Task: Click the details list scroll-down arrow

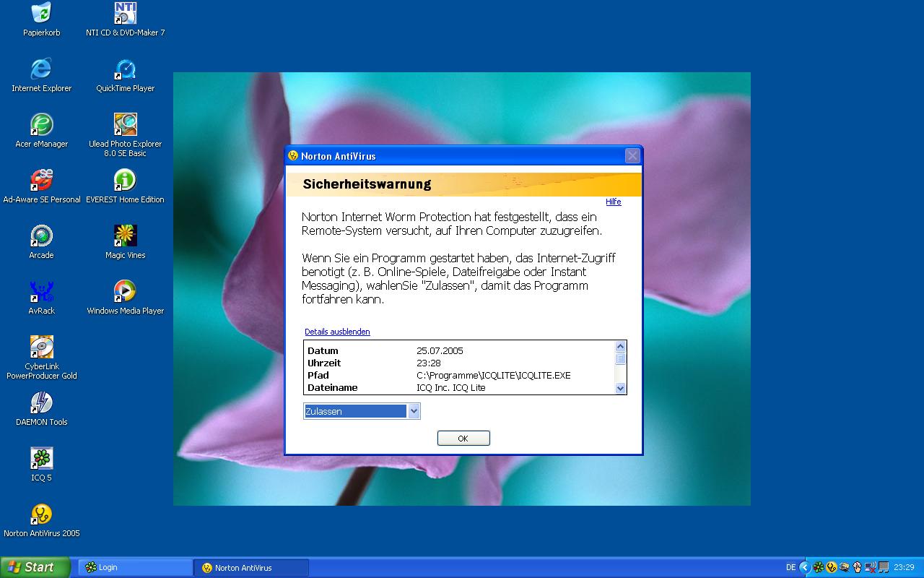Action: point(620,388)
